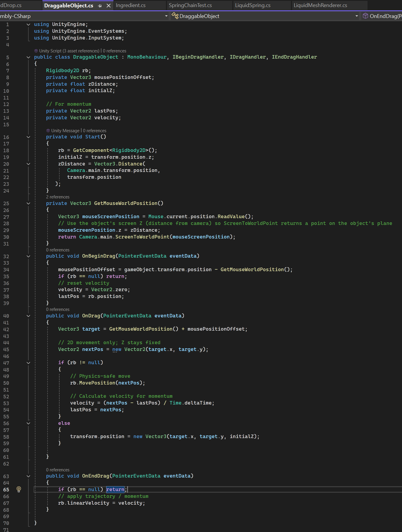The image size is (402, 532).
Task: Collapse the Start method
Action: 28,137
